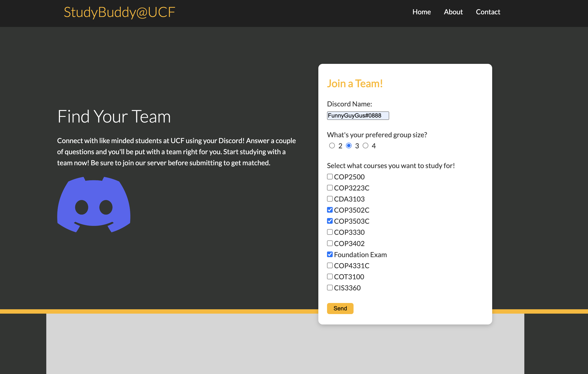Check the COP4331C checkbox
This screenshot has width=588, height=374.
(x=330, y=265)
